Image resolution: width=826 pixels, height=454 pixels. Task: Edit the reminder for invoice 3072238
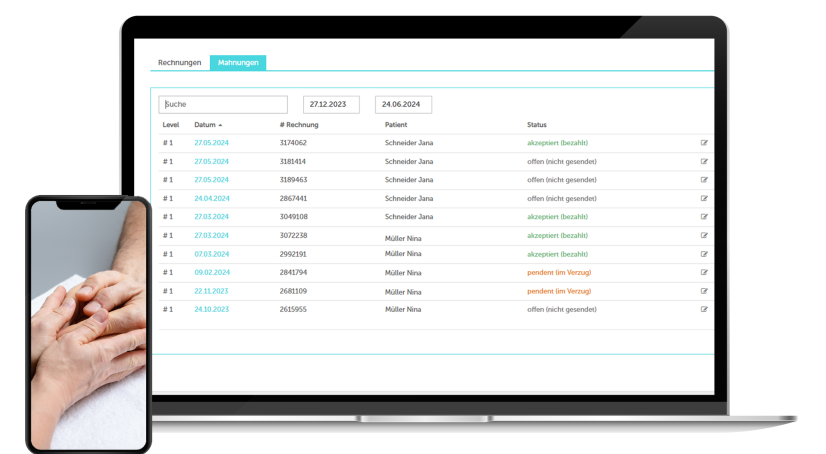coord(704,235)
